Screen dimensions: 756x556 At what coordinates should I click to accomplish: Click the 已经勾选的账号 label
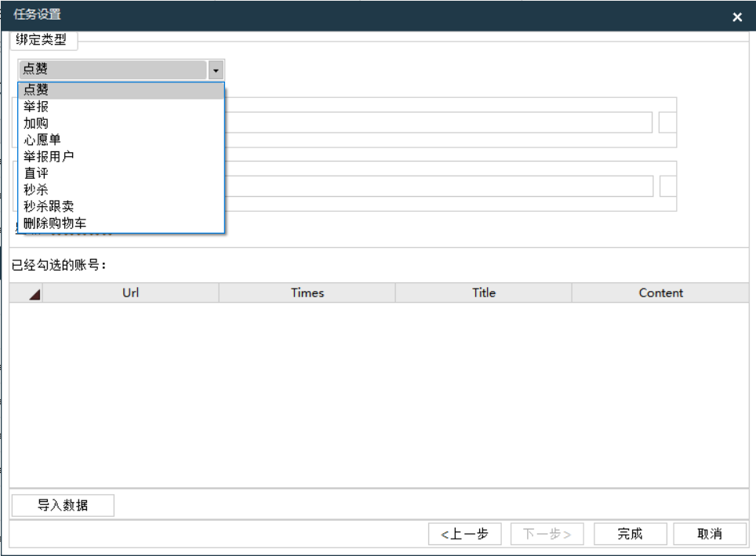[x=58, y=265]
